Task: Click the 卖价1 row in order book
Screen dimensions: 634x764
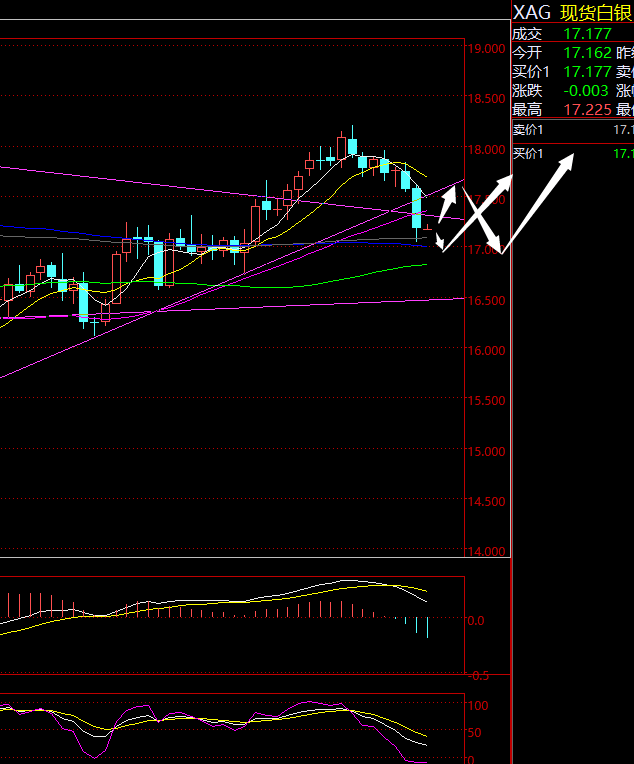Action: (573, 130)
